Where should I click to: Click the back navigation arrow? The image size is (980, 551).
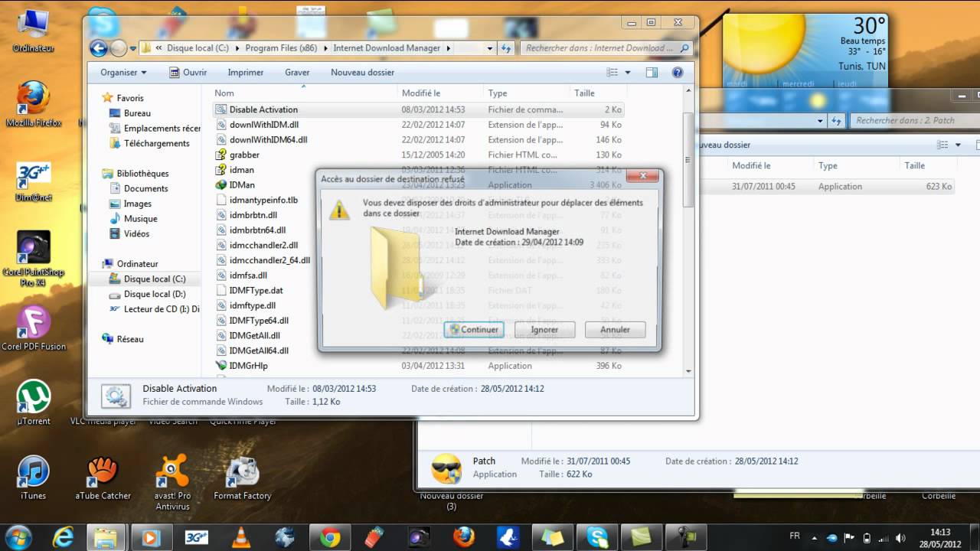pos(98,48)
